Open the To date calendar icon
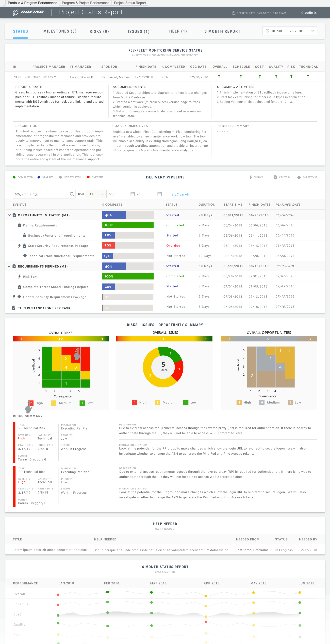This screenshot has height=644, width=330. (x=159, y=194)
